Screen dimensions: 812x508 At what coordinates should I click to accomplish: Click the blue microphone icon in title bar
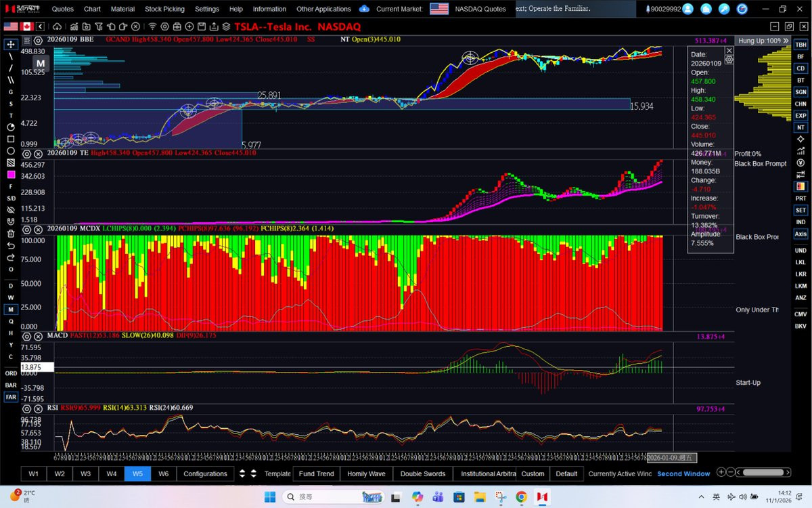tap(724, 9)
